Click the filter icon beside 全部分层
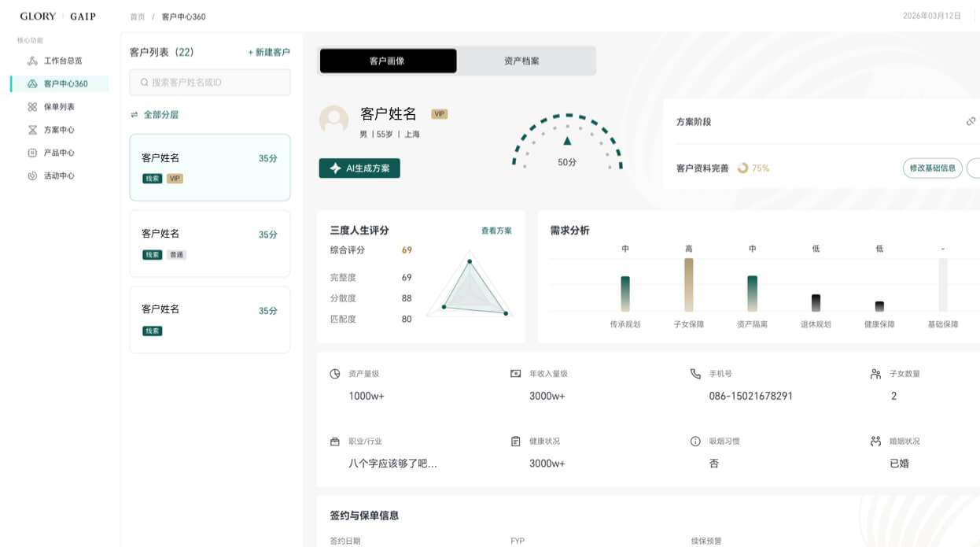The width and height of the screenshot is (980, 547). tap(134, 114)
